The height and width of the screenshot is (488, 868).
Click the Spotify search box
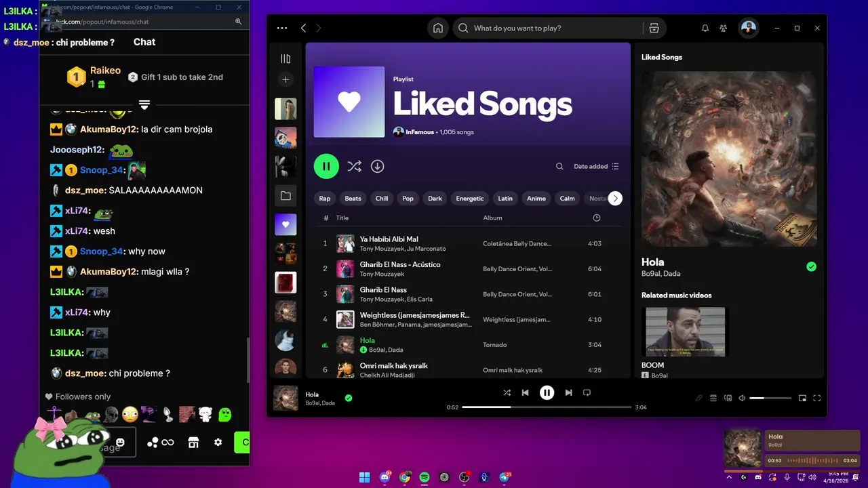tap(548, 28)
